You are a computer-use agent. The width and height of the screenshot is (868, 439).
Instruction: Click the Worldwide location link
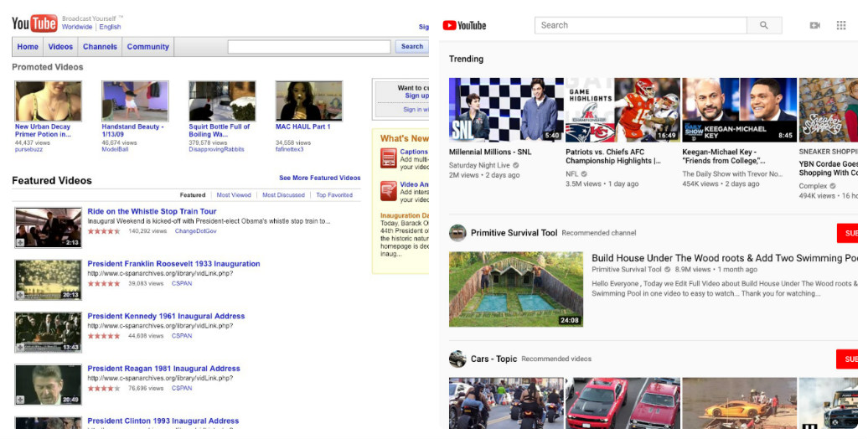[x=77, y=27]
